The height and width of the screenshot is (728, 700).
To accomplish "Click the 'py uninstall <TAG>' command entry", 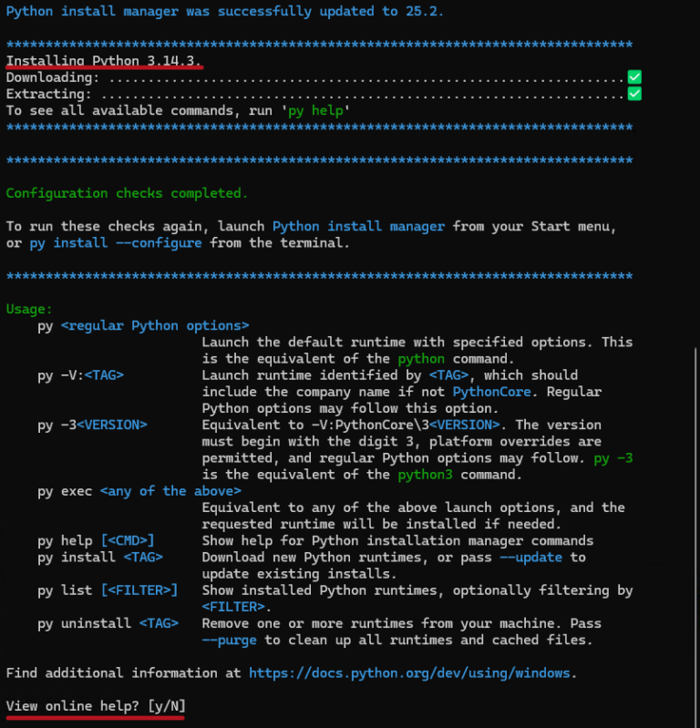I will click(x=108, y=623).
